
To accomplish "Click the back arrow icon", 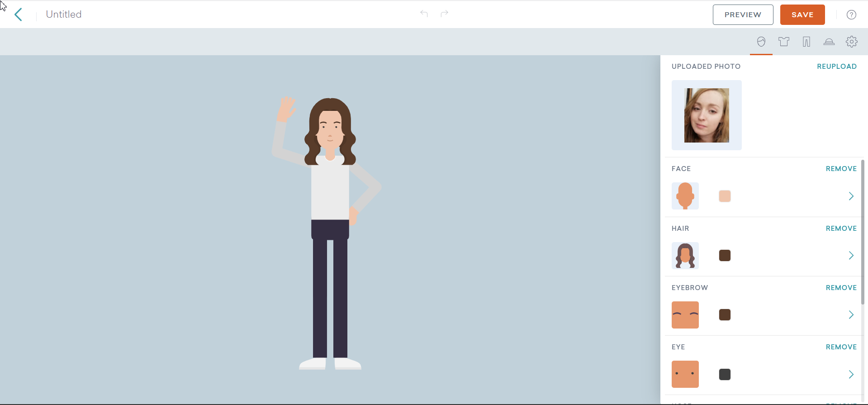I will coord(18,14).
